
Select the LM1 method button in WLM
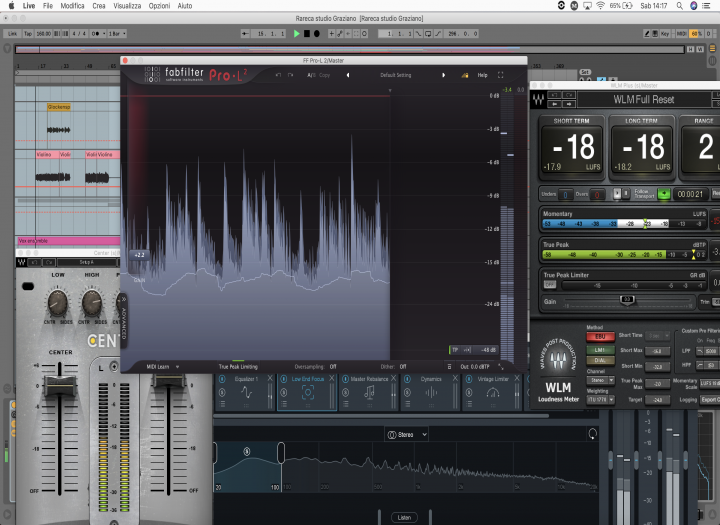[x=600, y=350]
